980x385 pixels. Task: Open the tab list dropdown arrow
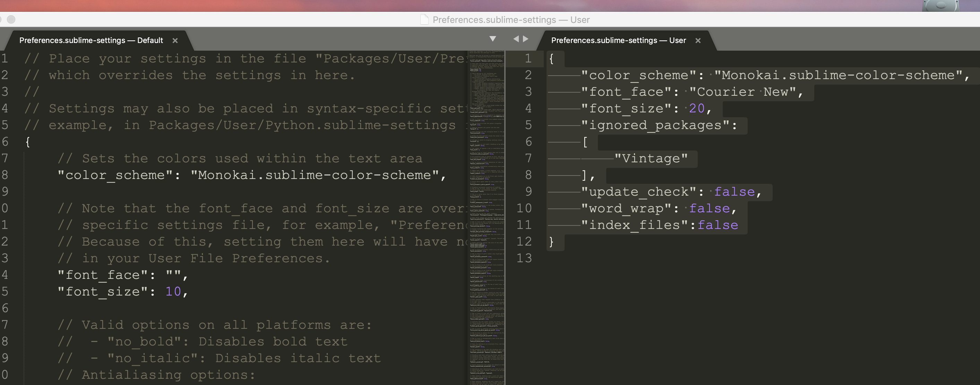click(493, 39)
